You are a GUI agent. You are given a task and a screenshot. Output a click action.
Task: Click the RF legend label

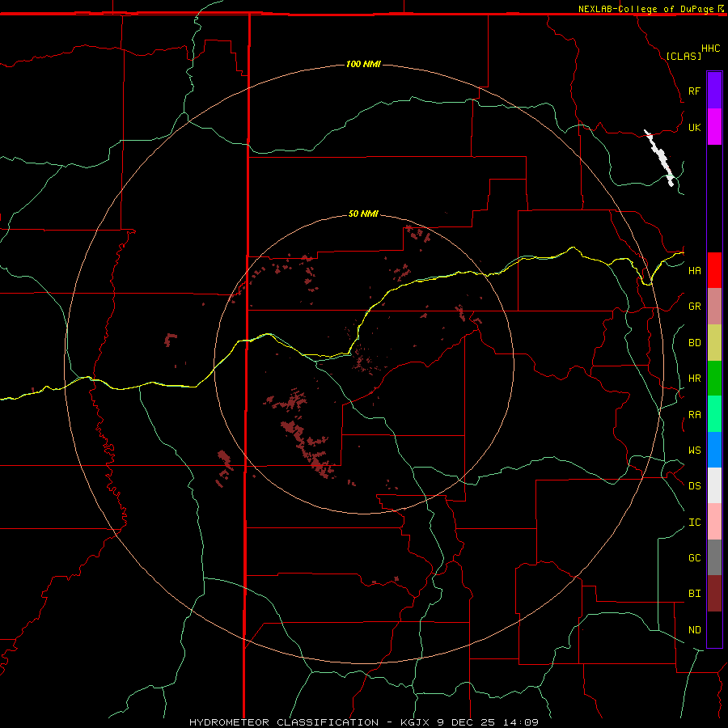click(694, 91)
